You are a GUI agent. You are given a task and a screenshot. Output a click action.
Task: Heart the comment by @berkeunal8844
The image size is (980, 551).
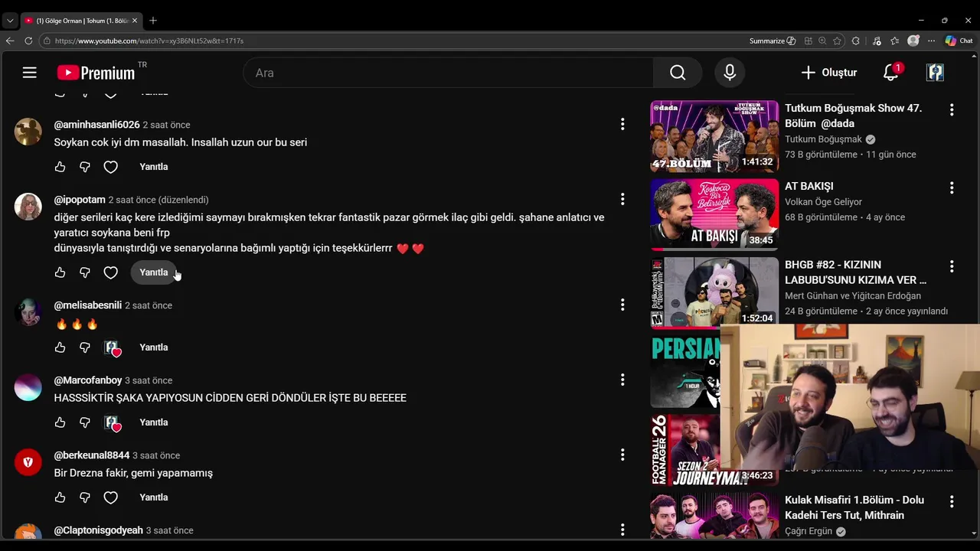click(111, 497)
